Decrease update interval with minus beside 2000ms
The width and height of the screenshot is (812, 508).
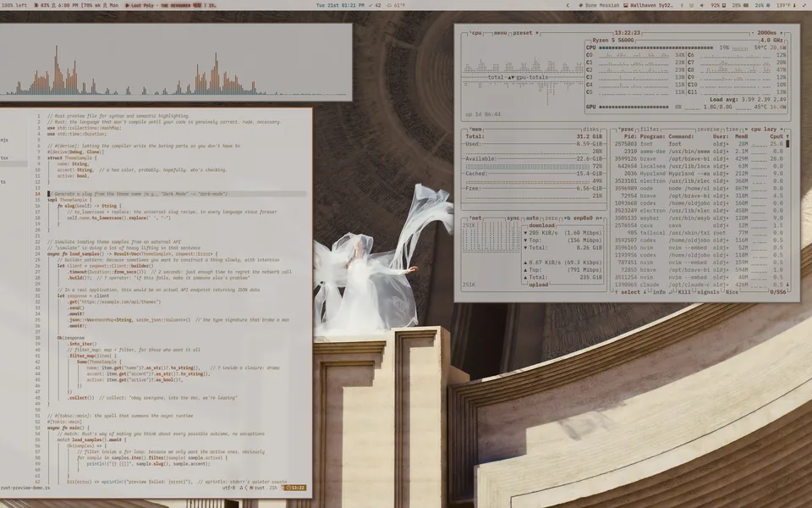point(753,33)
